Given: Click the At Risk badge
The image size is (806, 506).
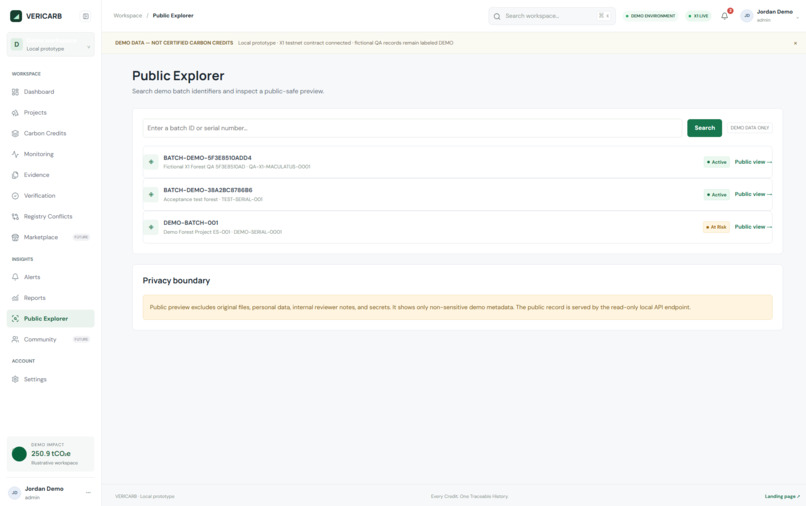Looking at the screenshot, I should [716, 227].
